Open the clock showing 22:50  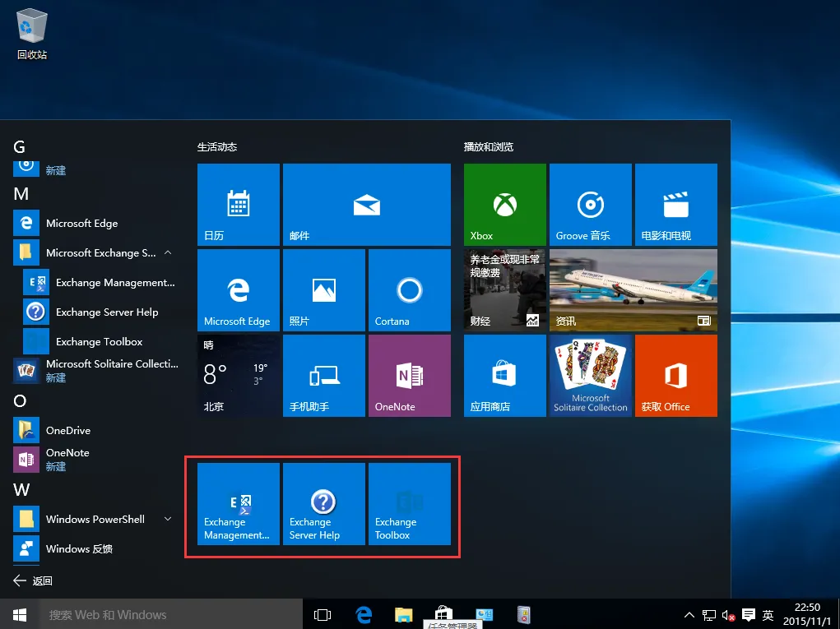click(807, 614)
